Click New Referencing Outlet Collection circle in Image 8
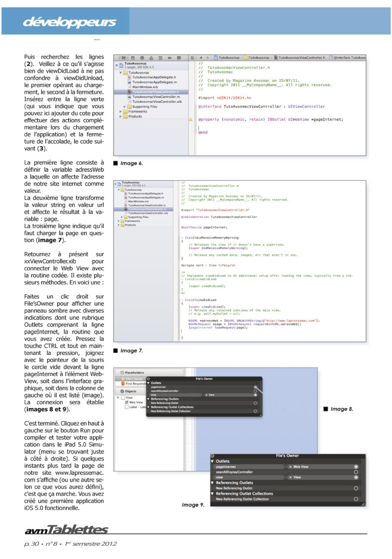 255,411
